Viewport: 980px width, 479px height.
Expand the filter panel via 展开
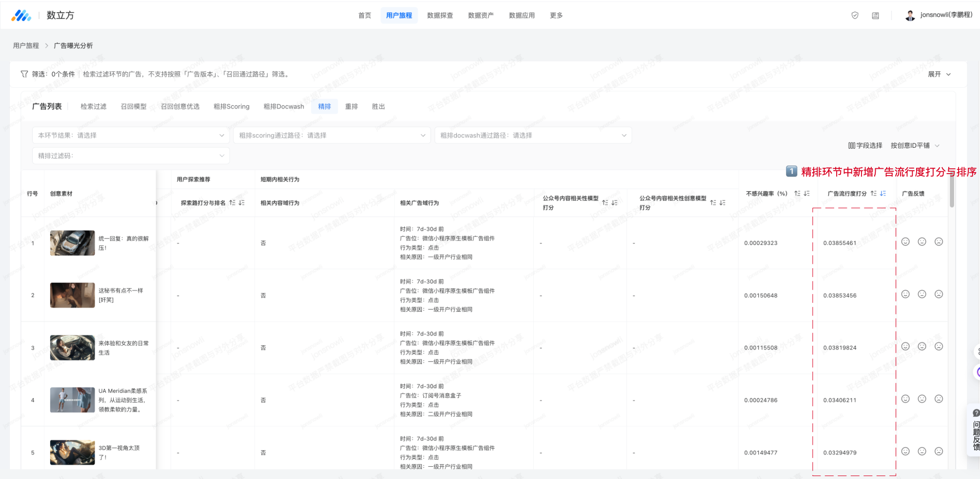[939, 74]
